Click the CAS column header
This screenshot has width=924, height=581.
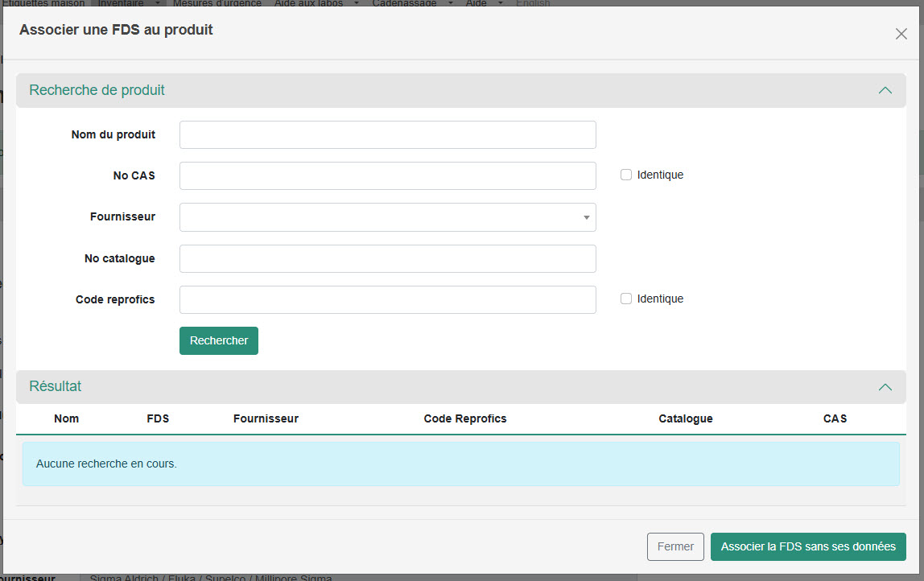835,418
